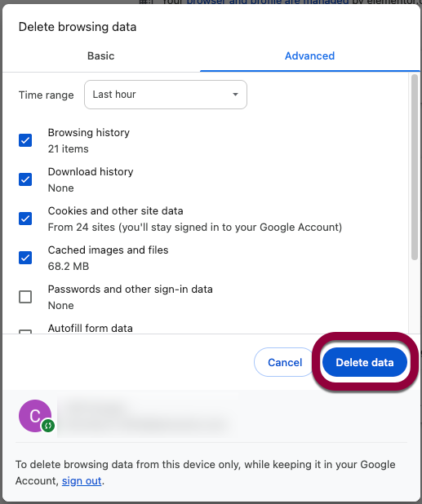Click the Time range dropdown arrow
Image resolution: width=422 pixels, height=504 pixels.
pyautogui.click(x=235, y=95)
